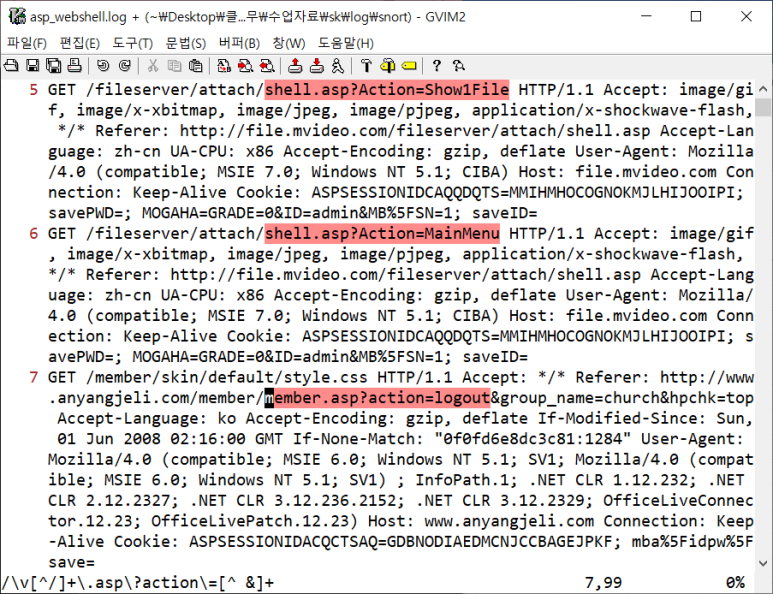Click the Find Help search icon
The width and height of the screenshot is (773, 594).
(458, 66)
